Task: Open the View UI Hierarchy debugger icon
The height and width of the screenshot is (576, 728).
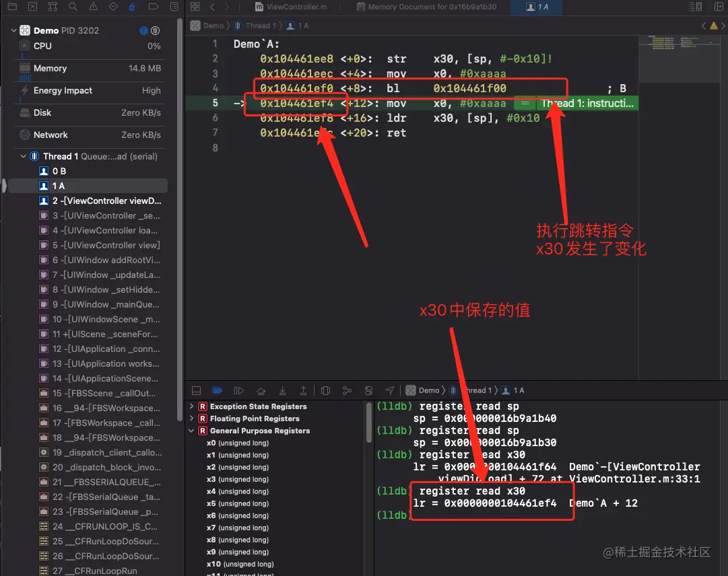Action: [326, 390]
